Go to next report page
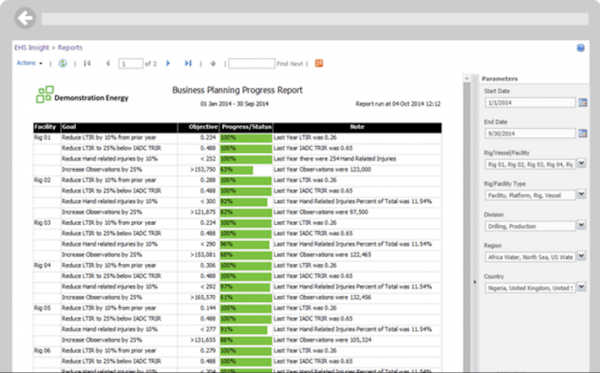This screenshot has width=600, height=373. (x=168, y=63)
